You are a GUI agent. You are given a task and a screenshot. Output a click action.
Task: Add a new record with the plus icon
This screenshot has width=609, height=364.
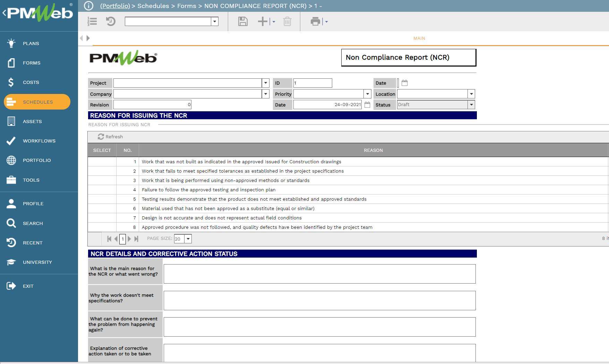tap(263, 21)
